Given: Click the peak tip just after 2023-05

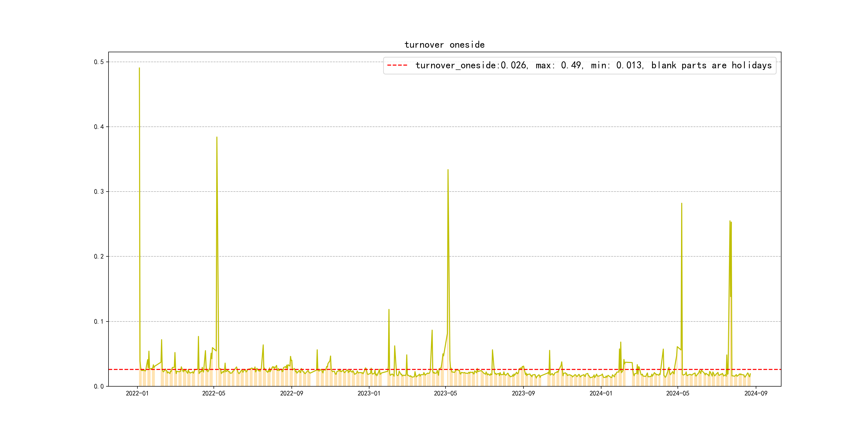Looking at the screenshot, I should [x=448, y=170].
